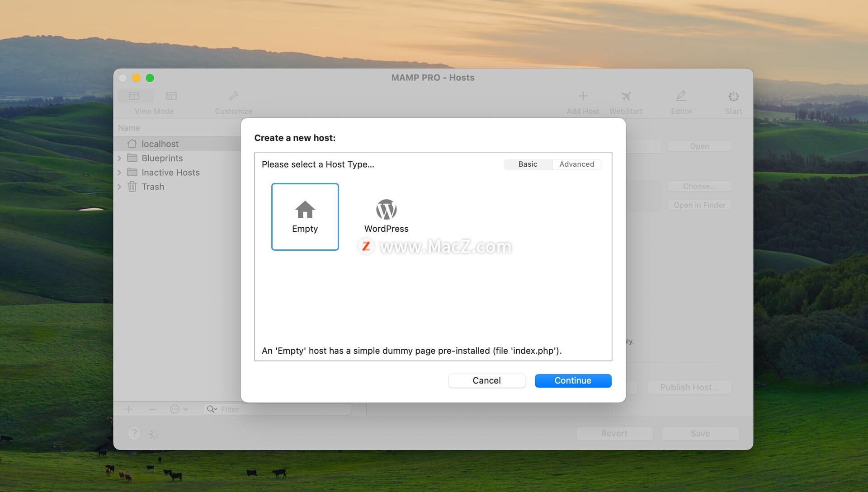Click the Blueprints folder icon

tap(132, 158)
